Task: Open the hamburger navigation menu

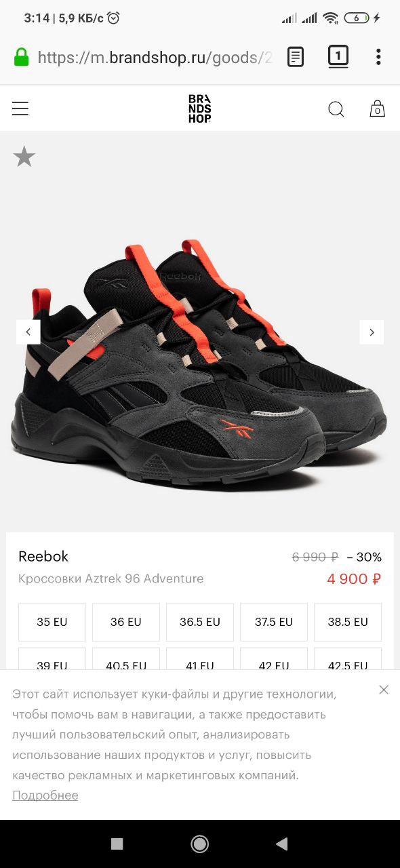Action: 20,108
